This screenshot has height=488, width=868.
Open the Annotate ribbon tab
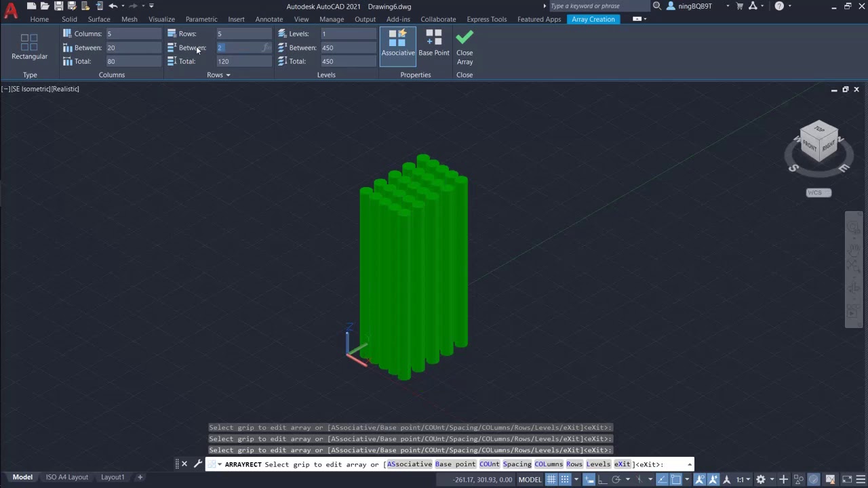[x=269, y=19]
